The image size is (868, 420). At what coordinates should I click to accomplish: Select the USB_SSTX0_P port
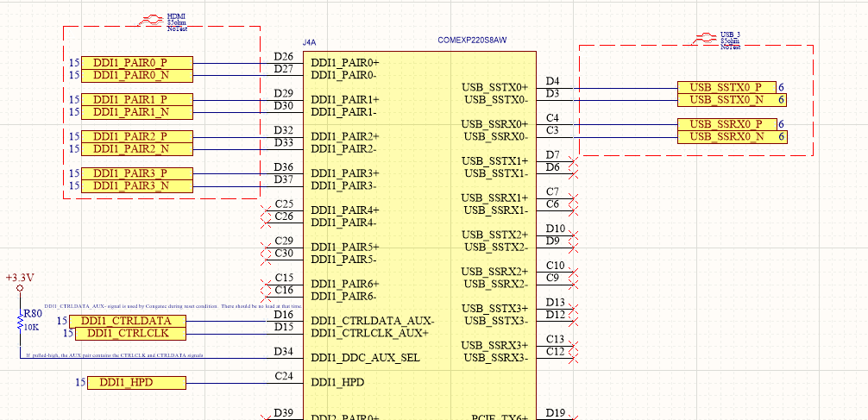tap(726, 87)
